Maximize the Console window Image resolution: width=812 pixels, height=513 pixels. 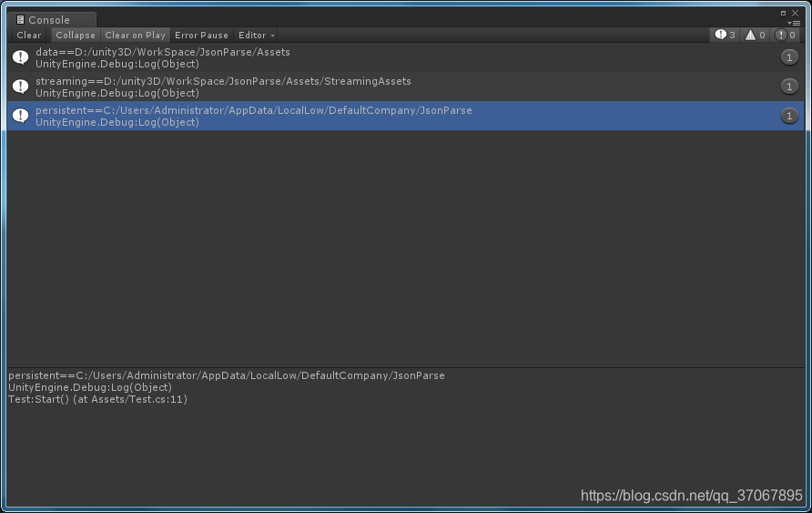783,13
